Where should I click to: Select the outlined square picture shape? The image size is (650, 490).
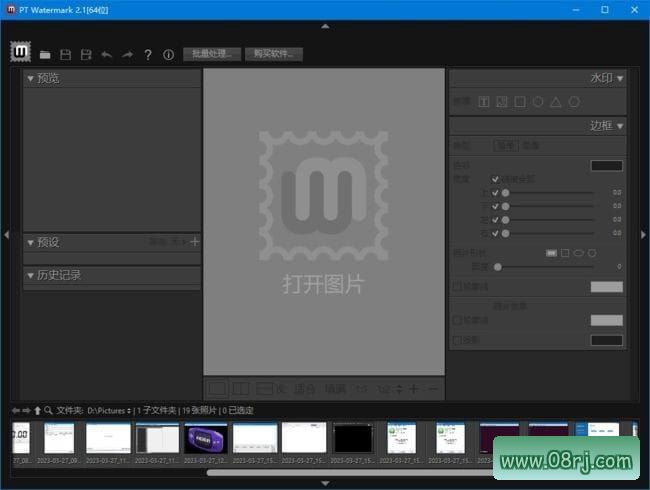[x=565, y=253]
